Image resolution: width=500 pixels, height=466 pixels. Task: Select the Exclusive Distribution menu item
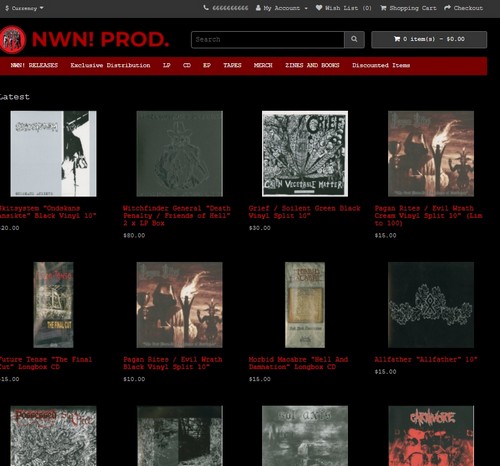[110, 65]
